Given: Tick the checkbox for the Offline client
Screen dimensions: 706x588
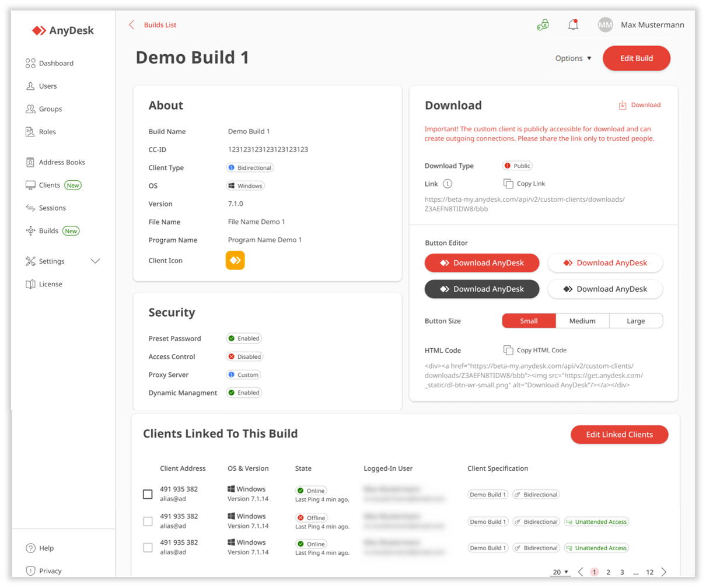Looking at the screenshot, I should [x=148, y=521].
